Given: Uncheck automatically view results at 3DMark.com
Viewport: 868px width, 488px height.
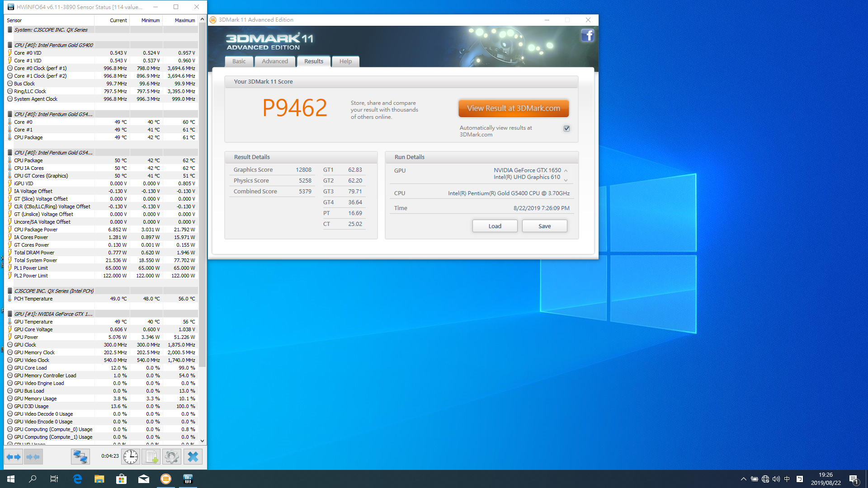Looking at the screenshot, I should tap(566, 129).
